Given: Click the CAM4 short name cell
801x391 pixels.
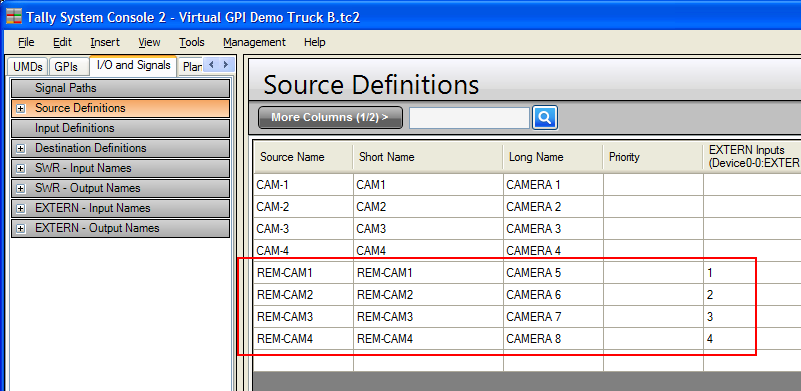Looking at the screenshot, I should pos(428,251).
